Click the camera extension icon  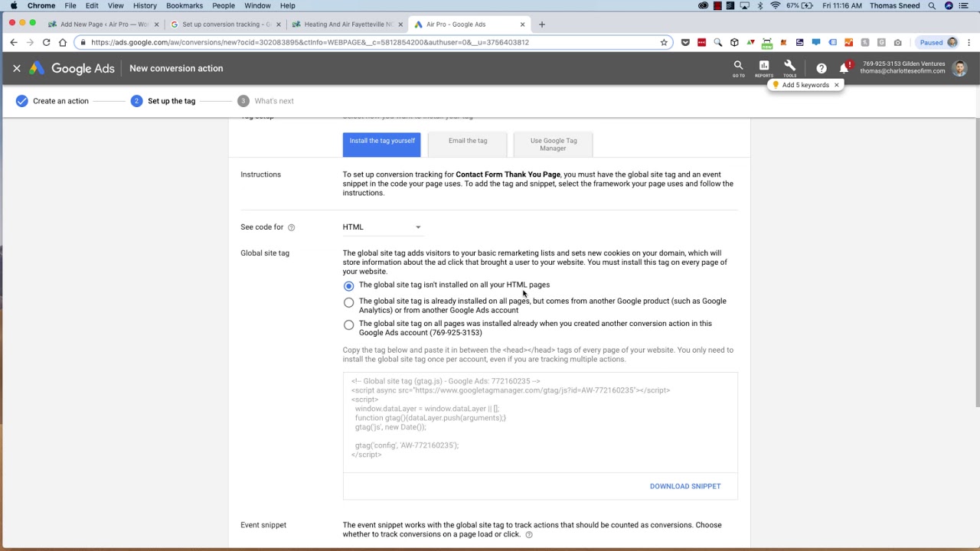[x=898, y=42]
